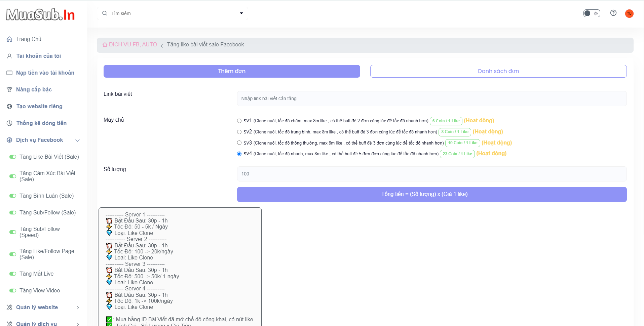Click the Quản lý dịch vụ tools icon
Image resolution: width=644 pixels, height=326 pixels.
point(9,324)
